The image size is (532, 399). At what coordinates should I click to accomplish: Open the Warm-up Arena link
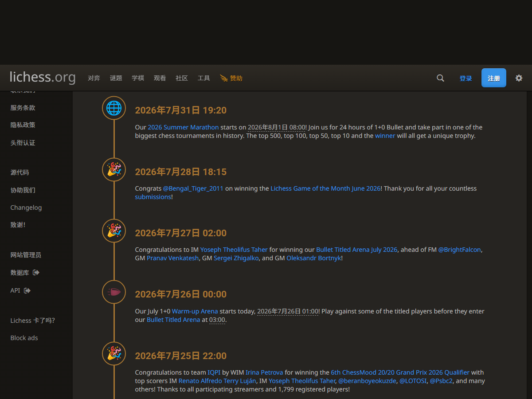[x=195, y=311]
